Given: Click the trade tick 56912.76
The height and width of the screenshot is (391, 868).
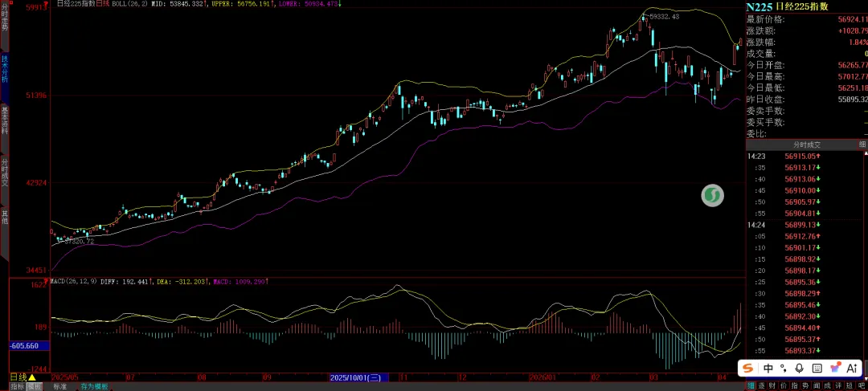Looking at the screenshot, I should tap(803, 236).
